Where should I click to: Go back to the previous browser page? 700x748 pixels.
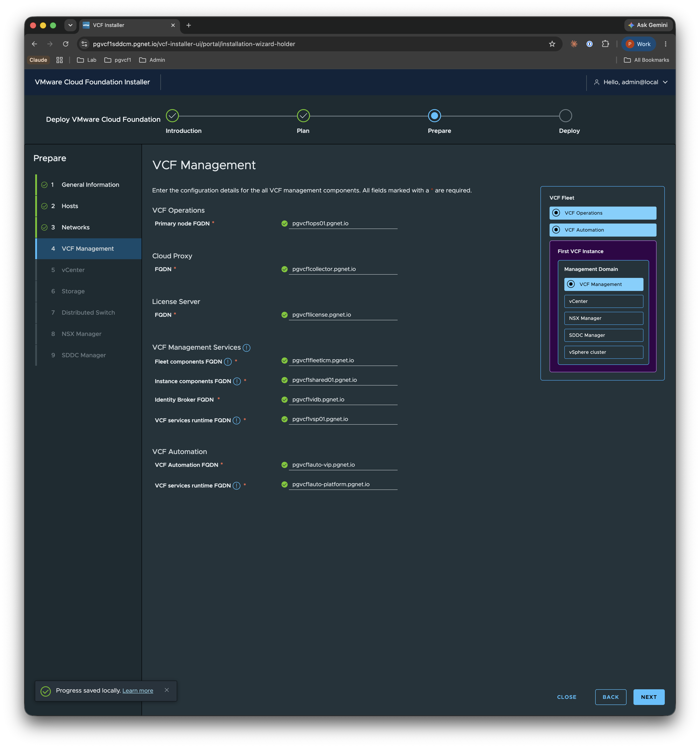tap(34, 44)
